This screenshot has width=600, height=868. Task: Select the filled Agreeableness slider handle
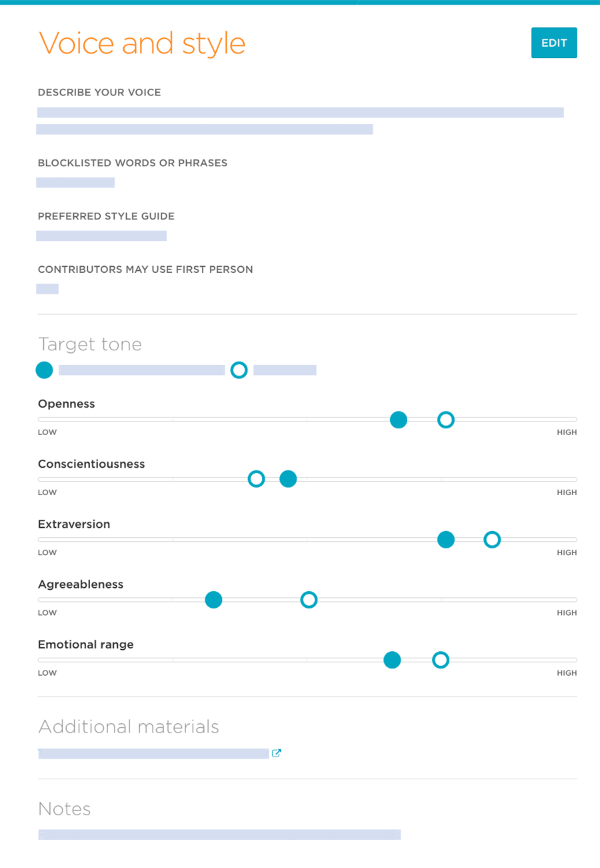click(x=213, y=600)
